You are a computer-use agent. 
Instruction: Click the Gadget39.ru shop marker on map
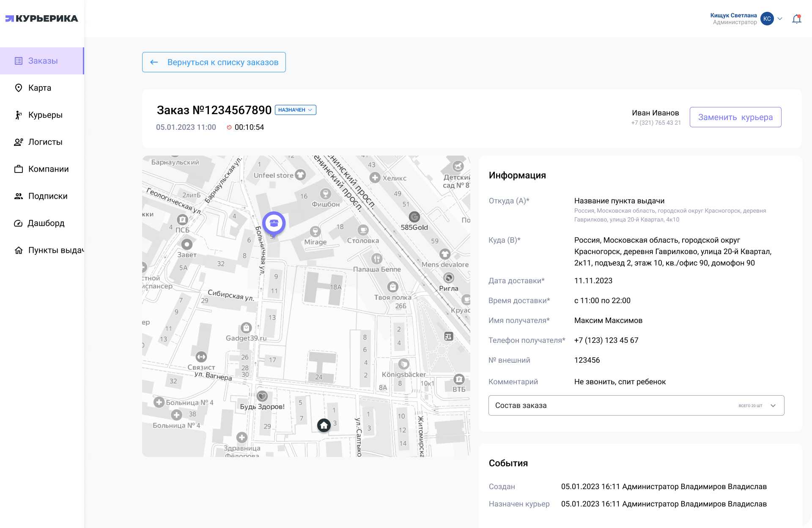[246, 328]
